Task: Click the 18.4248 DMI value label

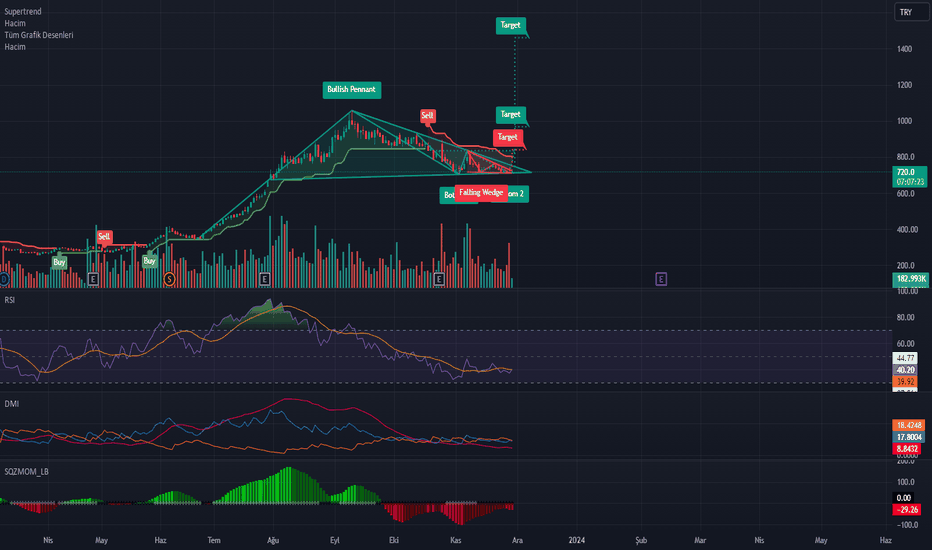Action: (x=909, y=425)
